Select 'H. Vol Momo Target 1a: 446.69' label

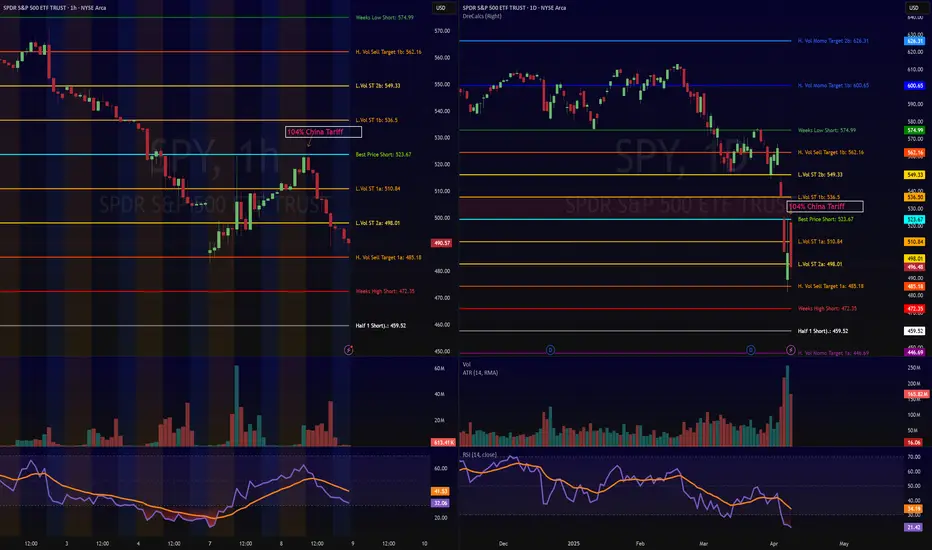tap(833, 353)
